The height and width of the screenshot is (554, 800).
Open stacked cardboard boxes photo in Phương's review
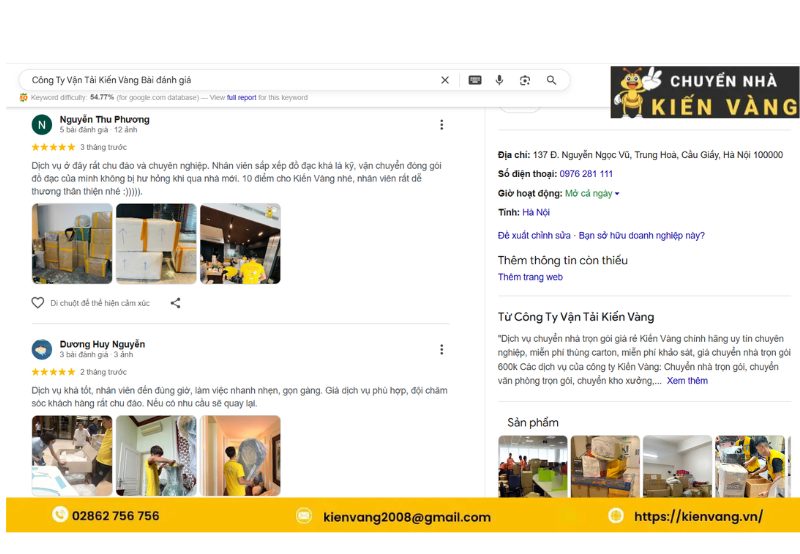72,244
